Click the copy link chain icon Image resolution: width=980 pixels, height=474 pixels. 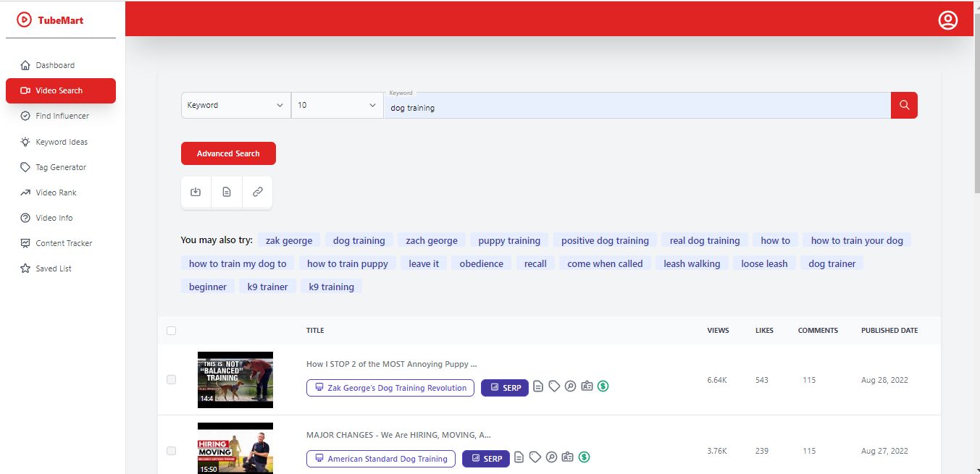257,192
